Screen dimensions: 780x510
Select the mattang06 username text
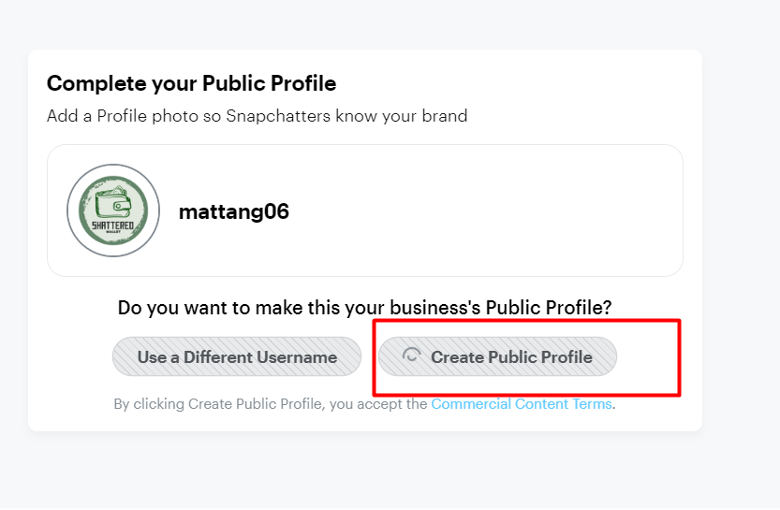(x=234, y=212)
